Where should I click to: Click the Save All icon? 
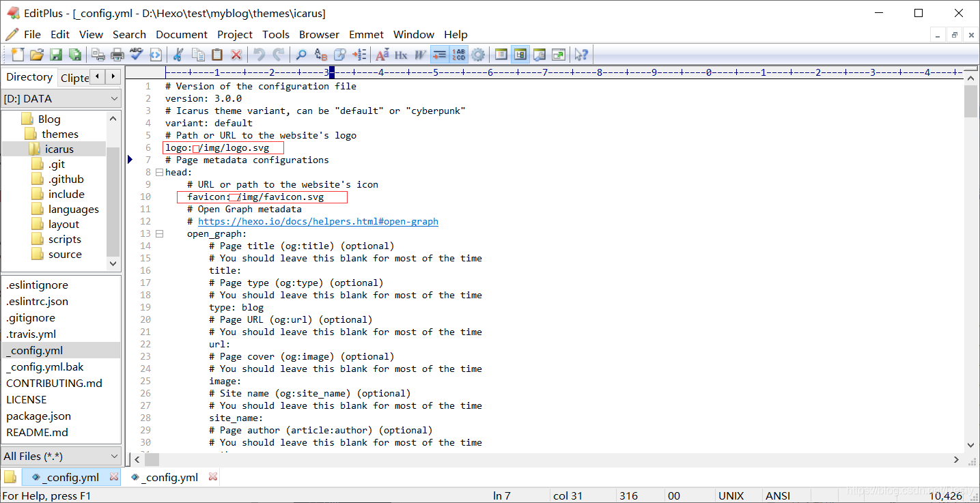pyautogui.click(x=75, y=55)
